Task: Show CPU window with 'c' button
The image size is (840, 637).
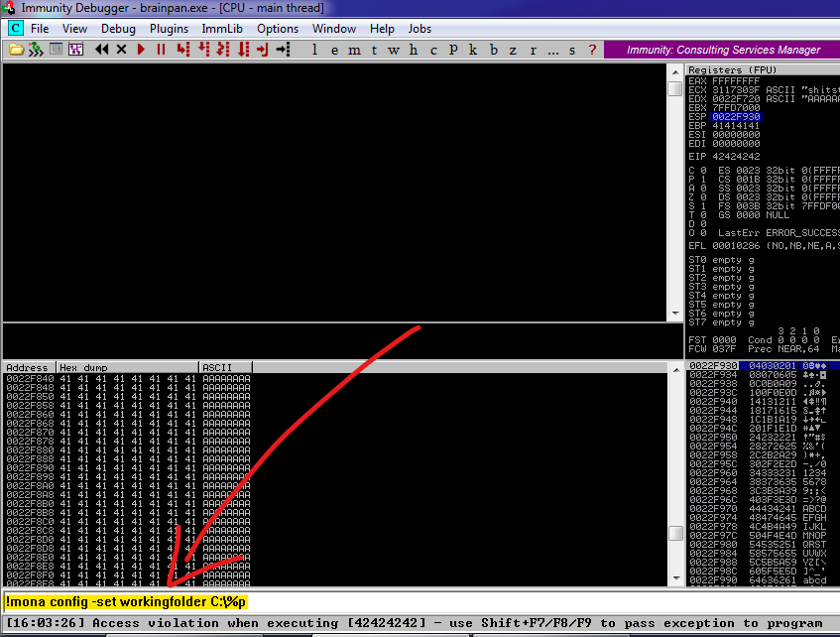Action: [433, 50]
